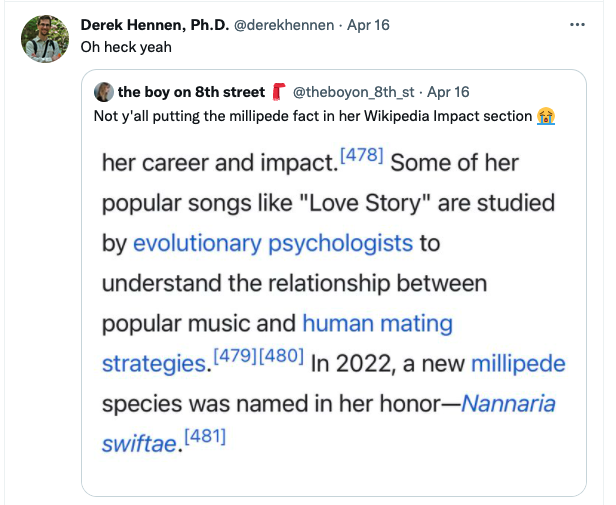616x505 pixels.
Task: Click Derek Hennen's profile avatar
Action: point(44,39)
